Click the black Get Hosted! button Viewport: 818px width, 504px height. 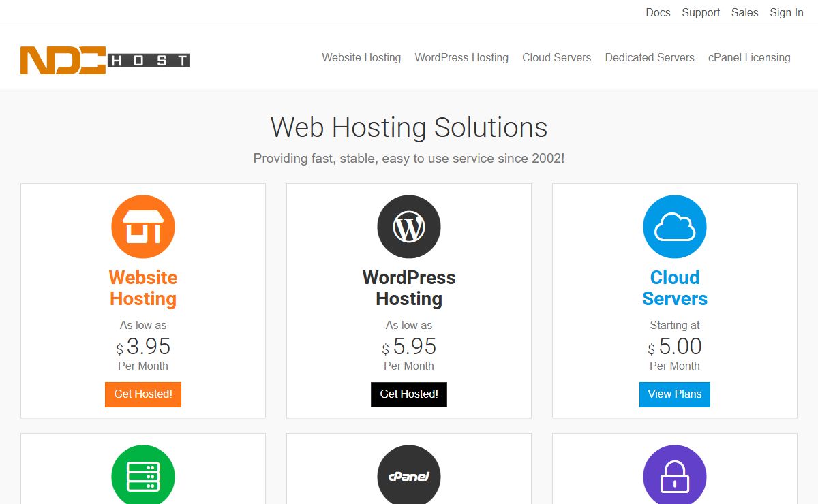coord(409,394)
